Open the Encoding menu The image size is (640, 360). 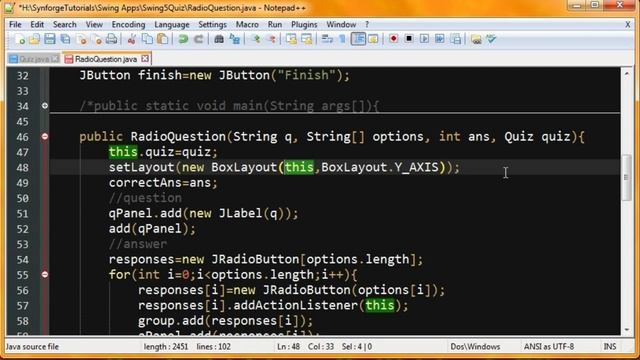[128, 24]
